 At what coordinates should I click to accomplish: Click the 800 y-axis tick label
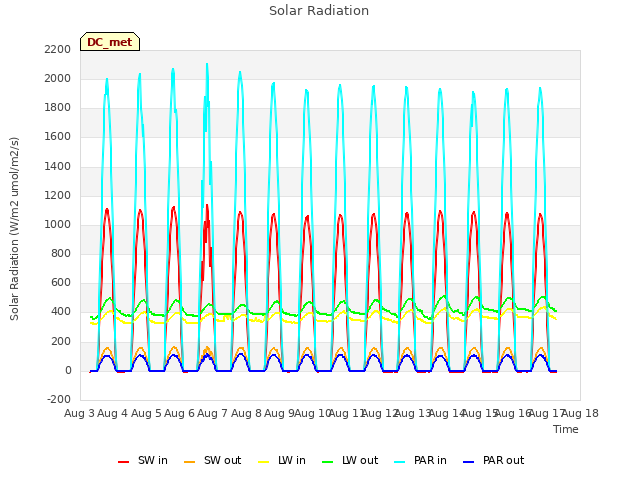(x=61, y=253)
